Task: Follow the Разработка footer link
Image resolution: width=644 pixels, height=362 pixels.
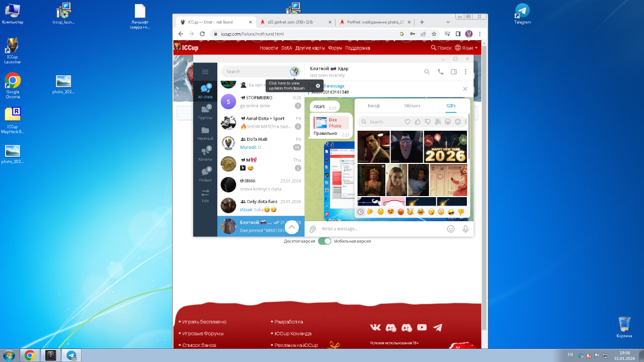Action: pyautogui.click(x=289, y=322)
